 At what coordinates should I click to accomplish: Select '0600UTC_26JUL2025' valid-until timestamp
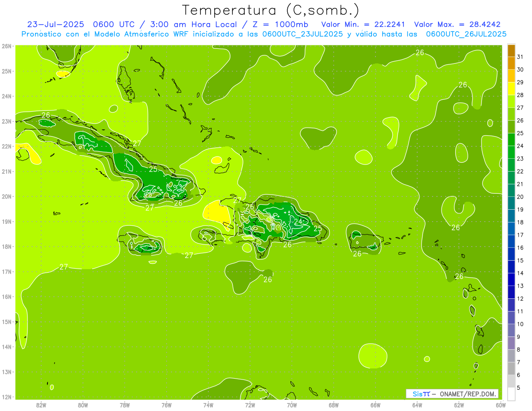coord(466,34)
